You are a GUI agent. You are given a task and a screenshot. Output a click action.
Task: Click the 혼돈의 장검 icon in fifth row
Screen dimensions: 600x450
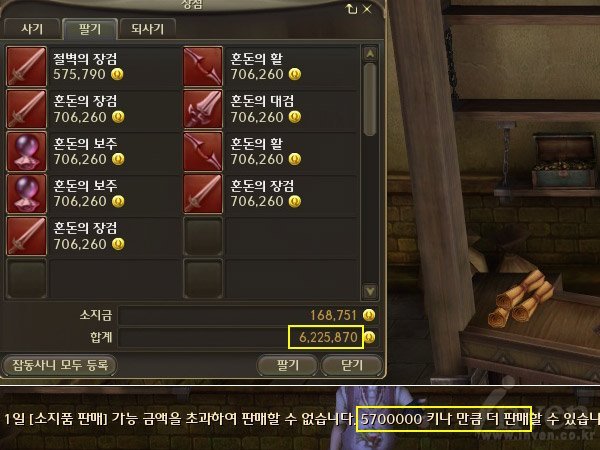coord(26,236)
